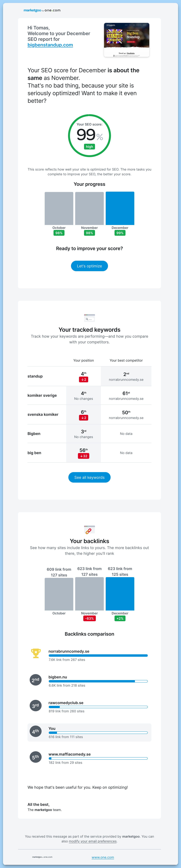Click the tracked keywords search icon
181x868 pixels.
89,317
